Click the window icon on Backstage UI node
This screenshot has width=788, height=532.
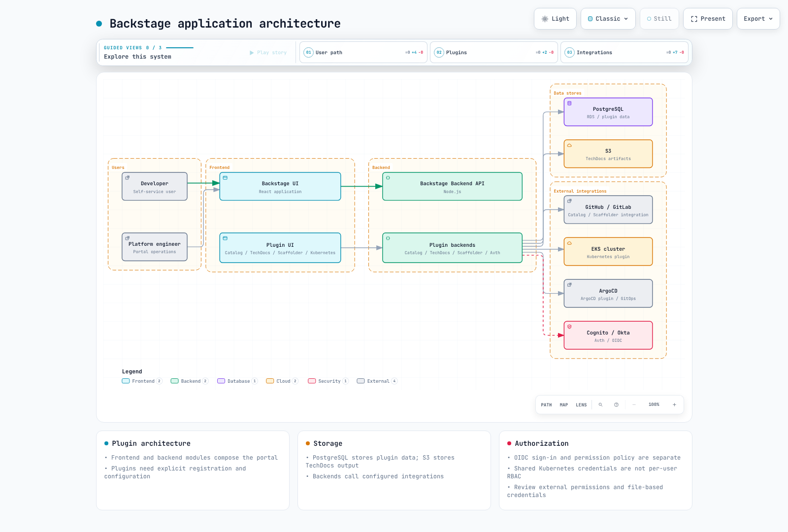(x=225, y=178)
